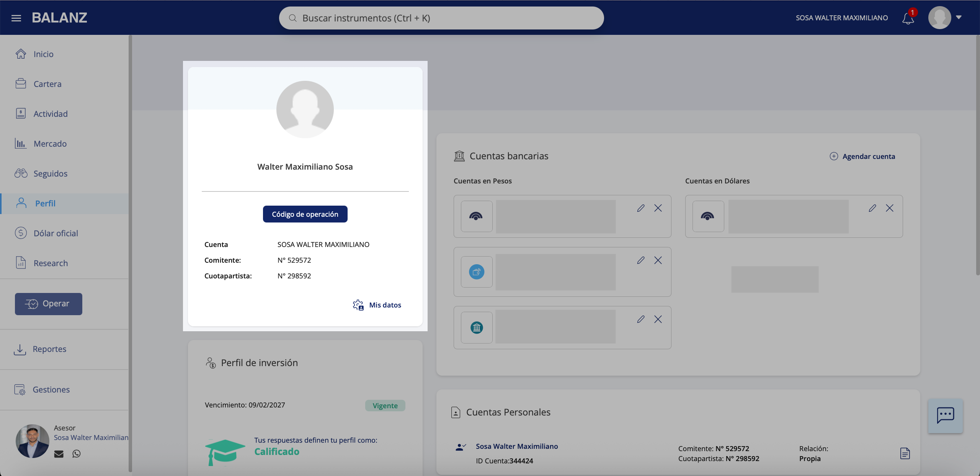This screenshot has width=980, height=476.
Task: Edit third Cuentas en Pesos account
Action: [x=641, y=319]
